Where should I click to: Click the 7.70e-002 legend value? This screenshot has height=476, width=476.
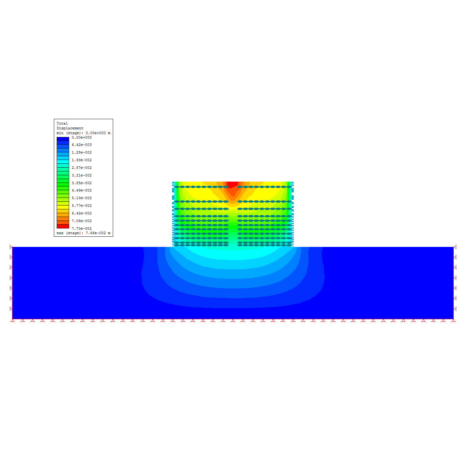(x=82, y=228)
